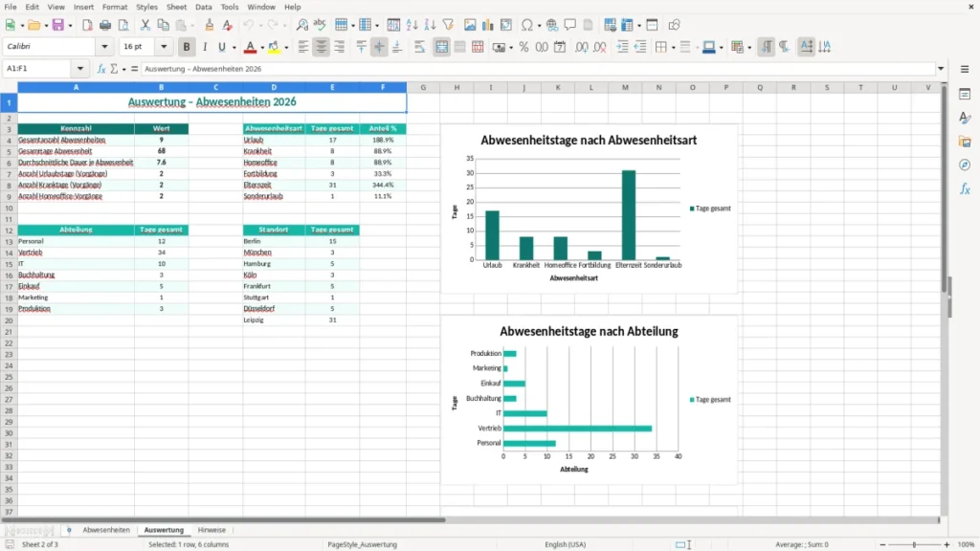The width and height of the screenshot is (980, 551).
Task: Open sidebar Navigator compass icon
Action: pyautogui.click(x=965, y=165)
